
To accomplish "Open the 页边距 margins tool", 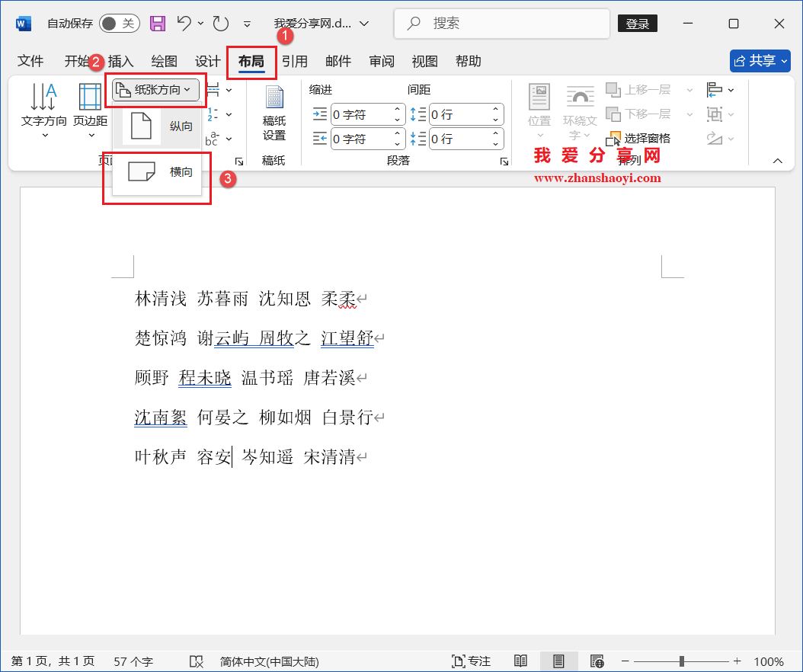I will [90, 110].
